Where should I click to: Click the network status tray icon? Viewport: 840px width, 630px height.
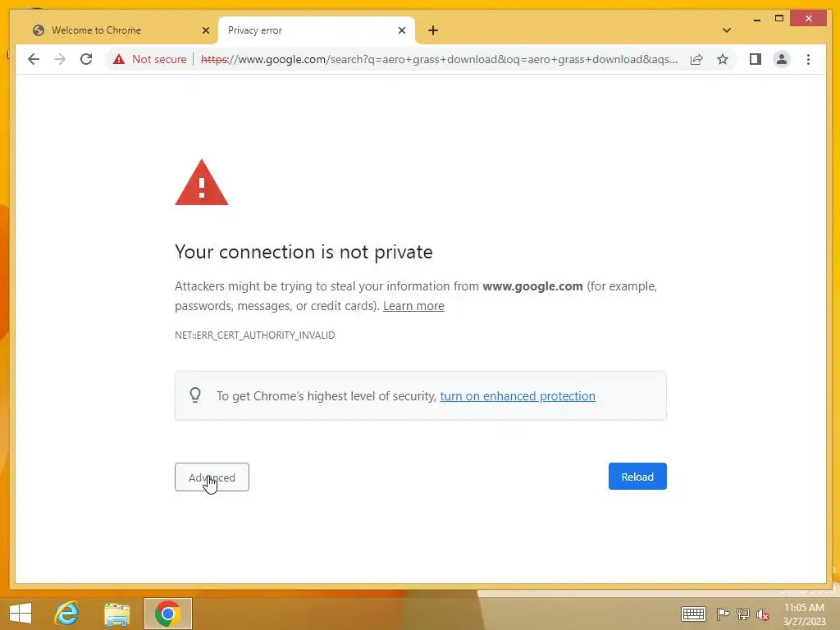[743, 614]
